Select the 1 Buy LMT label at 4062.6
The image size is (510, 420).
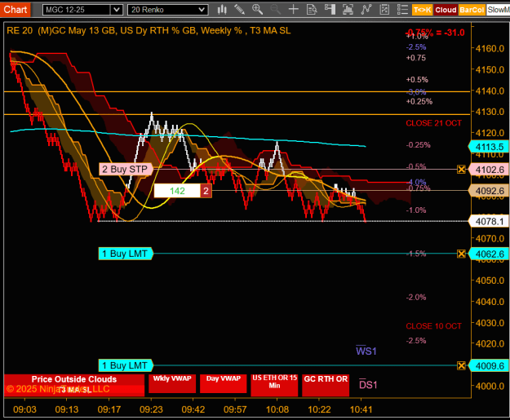tap(126, 254)
